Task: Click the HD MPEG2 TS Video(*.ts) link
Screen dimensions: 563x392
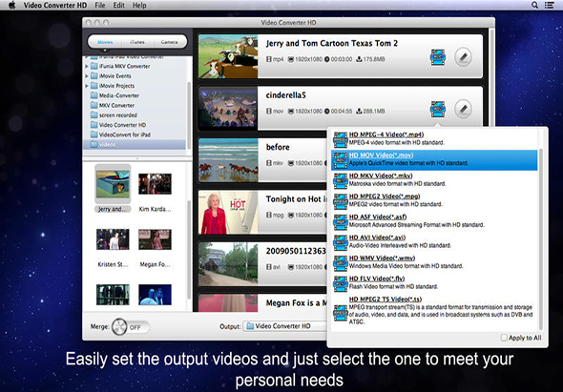Action: coord(386,299)
